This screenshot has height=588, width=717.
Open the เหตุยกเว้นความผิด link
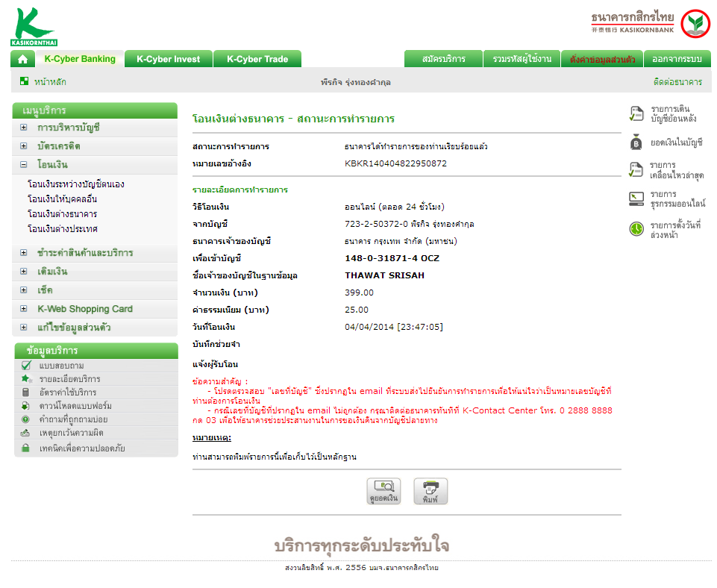[72, 433]
